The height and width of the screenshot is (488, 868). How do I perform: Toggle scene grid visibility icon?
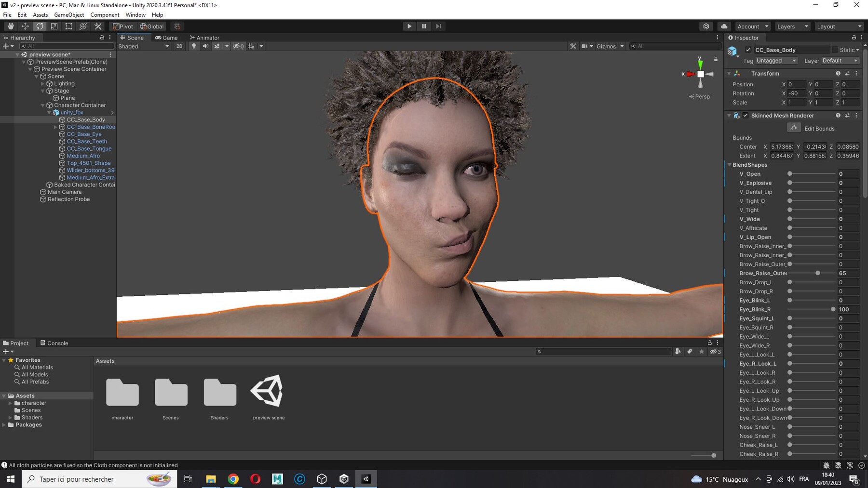(x=251, y=46)
